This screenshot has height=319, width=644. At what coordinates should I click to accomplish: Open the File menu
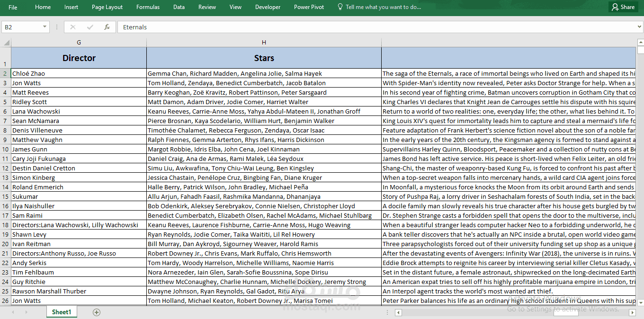pyautogui.click(x=13, y=7)
